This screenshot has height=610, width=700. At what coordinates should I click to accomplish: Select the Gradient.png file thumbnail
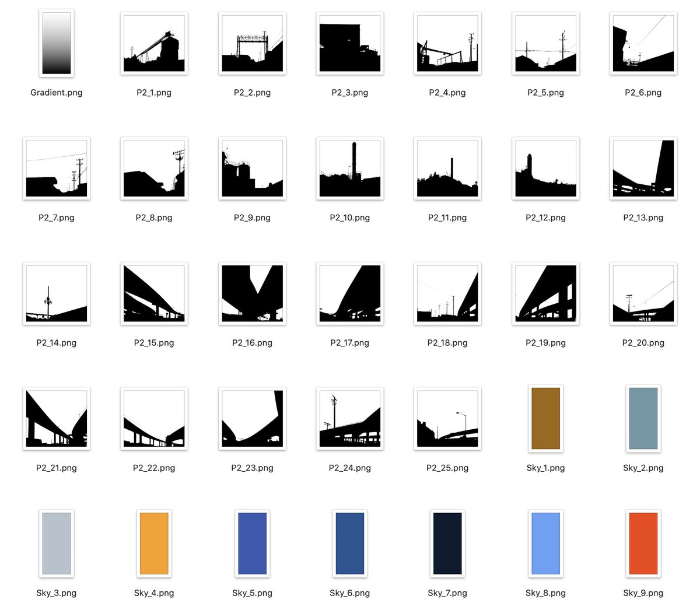coord(57,43)
